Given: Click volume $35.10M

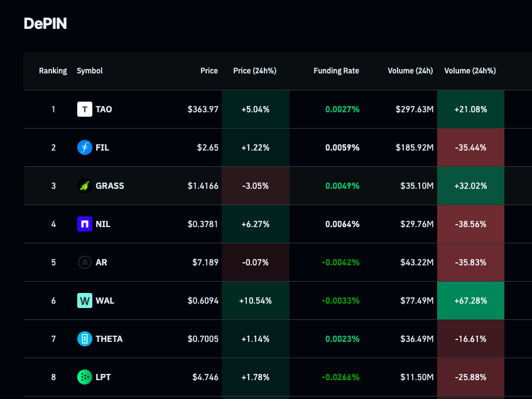Looking at the screenshot, I should click(417, 186).
